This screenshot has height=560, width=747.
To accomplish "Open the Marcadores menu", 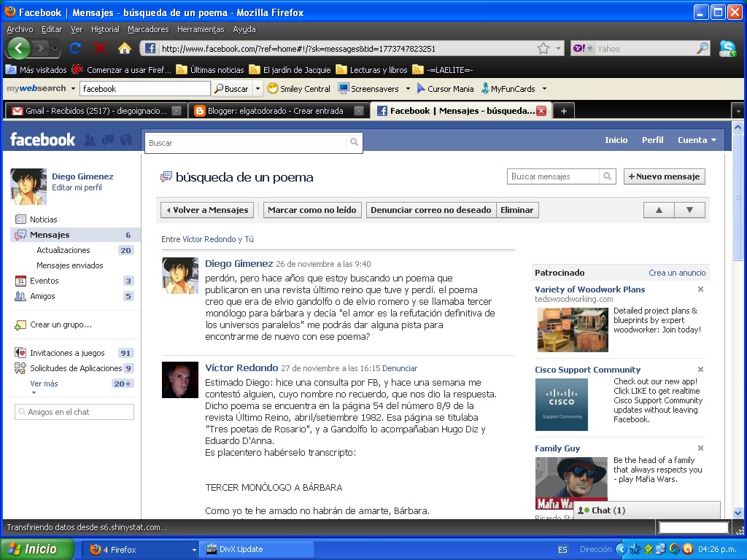I will [x=148, y=29].
